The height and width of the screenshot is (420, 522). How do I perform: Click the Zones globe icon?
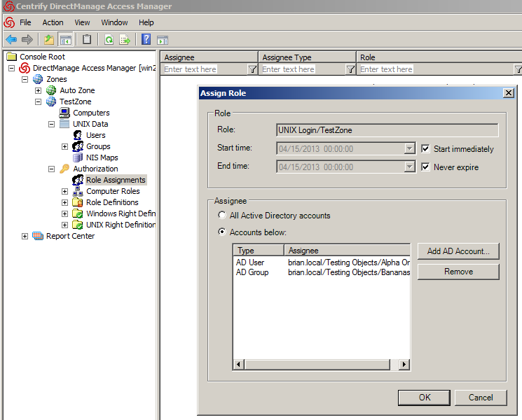(38, 79)
